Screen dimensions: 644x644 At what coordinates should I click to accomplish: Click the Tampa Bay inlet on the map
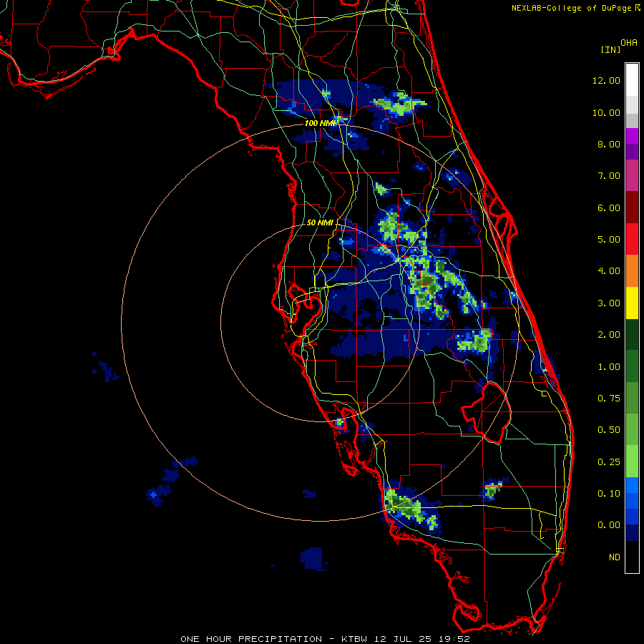click(306, 308)
